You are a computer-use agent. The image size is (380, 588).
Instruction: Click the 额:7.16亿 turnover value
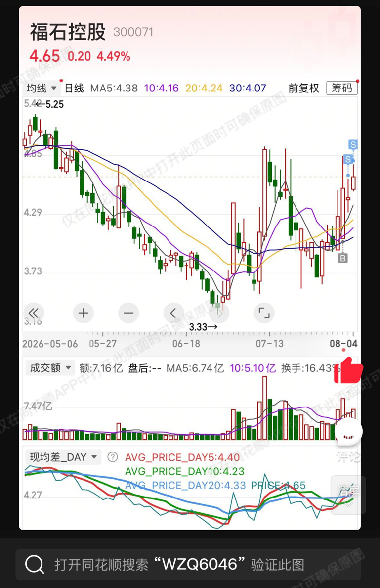pyautogui.click(x=101, y=368)
